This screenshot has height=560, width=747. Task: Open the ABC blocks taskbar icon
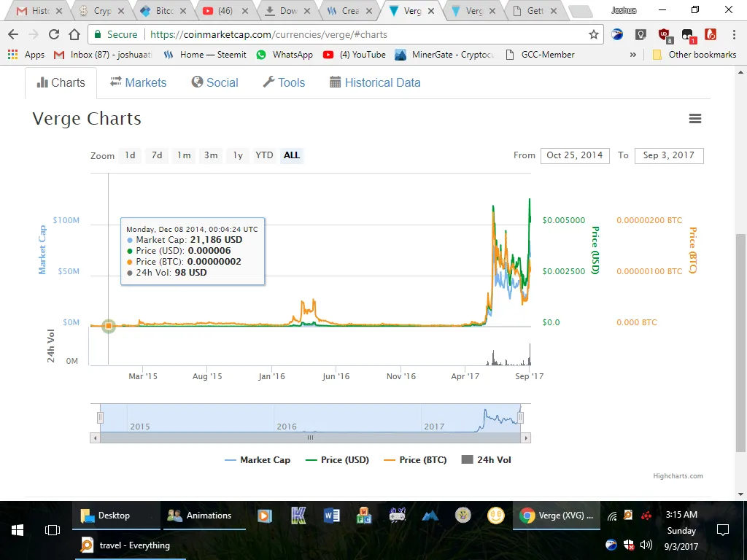click(364, 516)
